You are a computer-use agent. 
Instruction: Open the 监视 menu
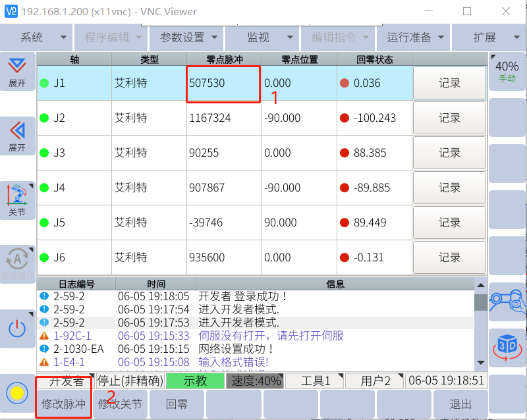pyautogui.click(x=263, y=38)
